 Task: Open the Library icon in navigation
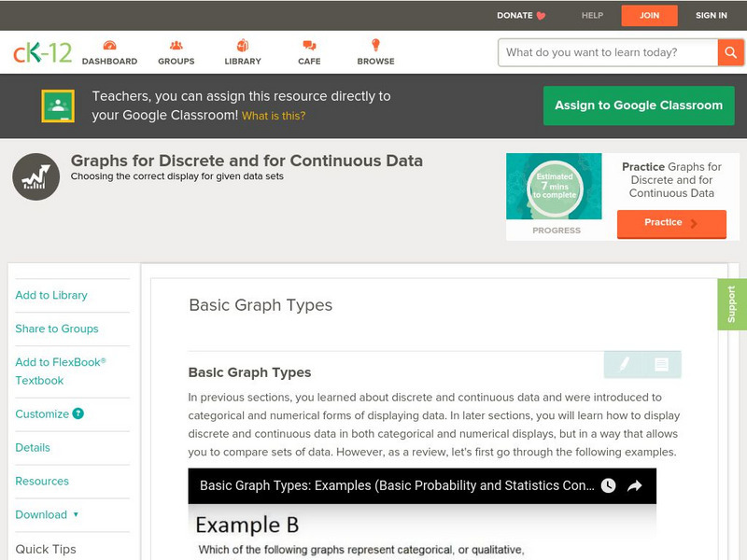pos(243,46)
